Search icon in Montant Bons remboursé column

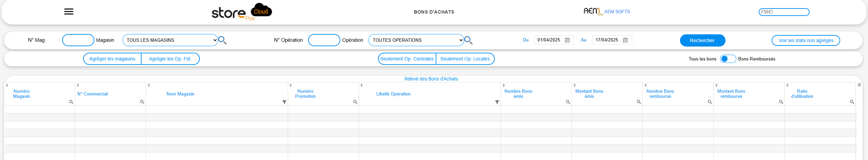pyautogui.click(x=781, y=102)
